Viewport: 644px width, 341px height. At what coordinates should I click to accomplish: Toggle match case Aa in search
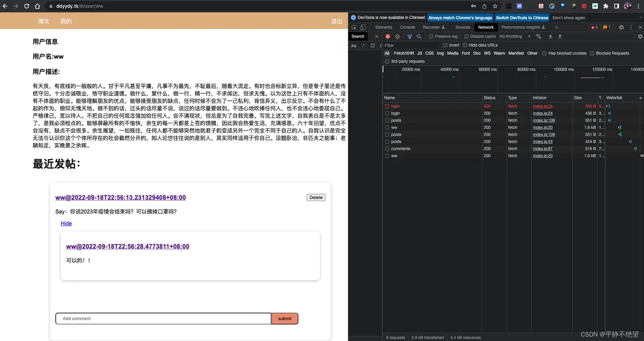point(354,46)
